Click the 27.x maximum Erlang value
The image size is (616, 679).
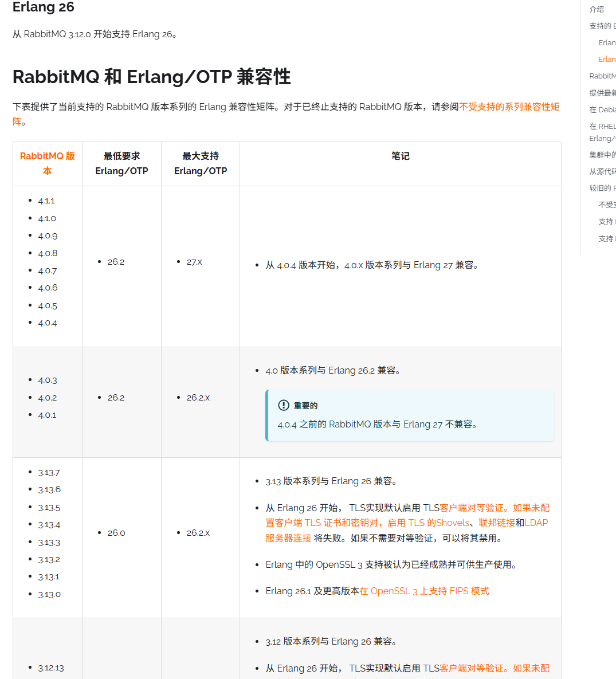[x=194, y=262]
